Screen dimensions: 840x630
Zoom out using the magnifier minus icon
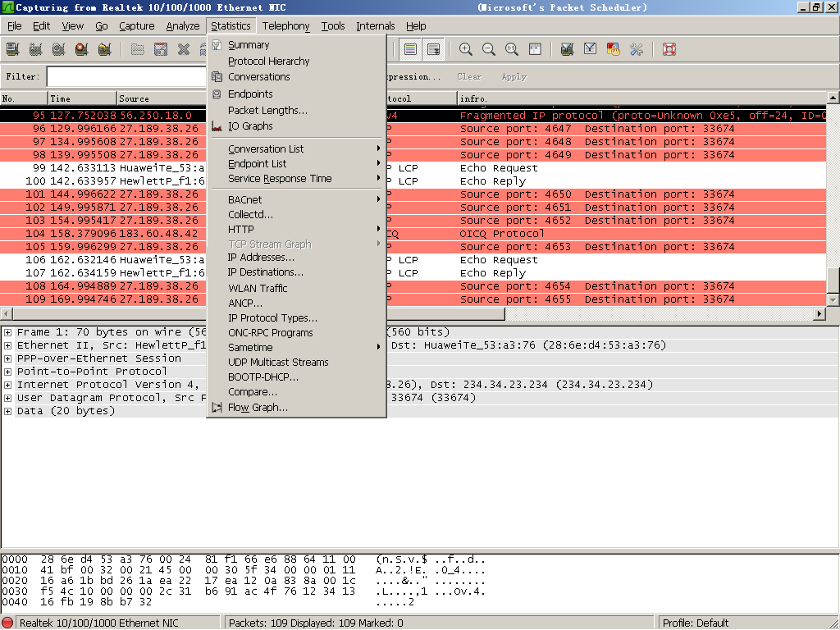tap(489, 49)
